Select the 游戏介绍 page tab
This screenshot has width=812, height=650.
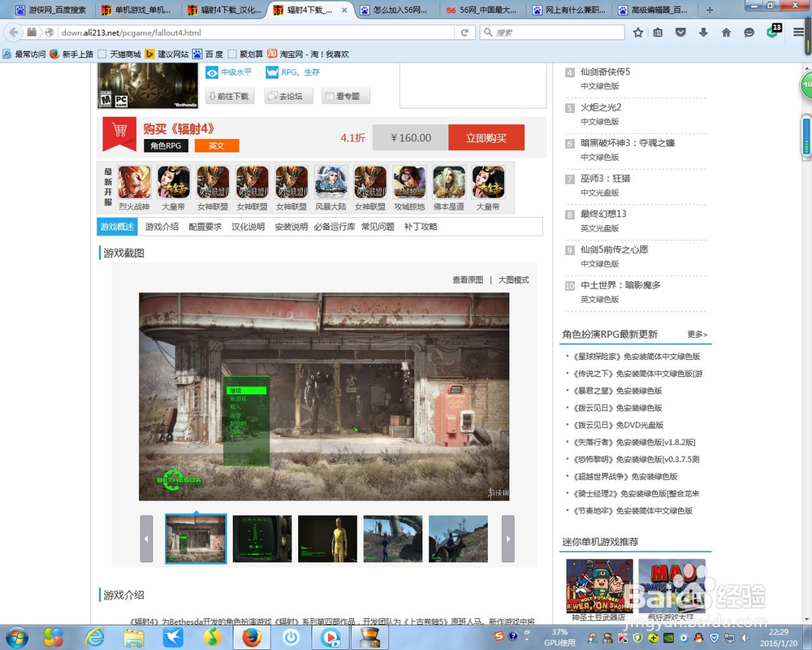[x=162, y=227]
